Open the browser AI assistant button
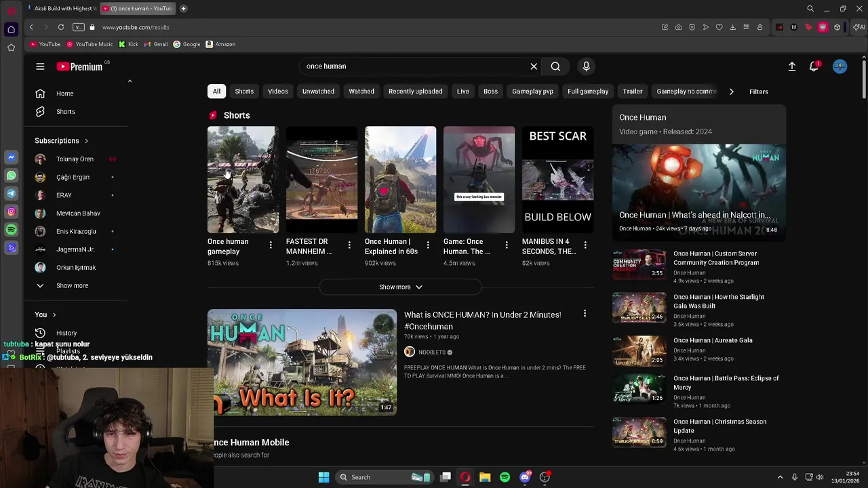Viewport: 868px width, 488px height. [859, 27]
